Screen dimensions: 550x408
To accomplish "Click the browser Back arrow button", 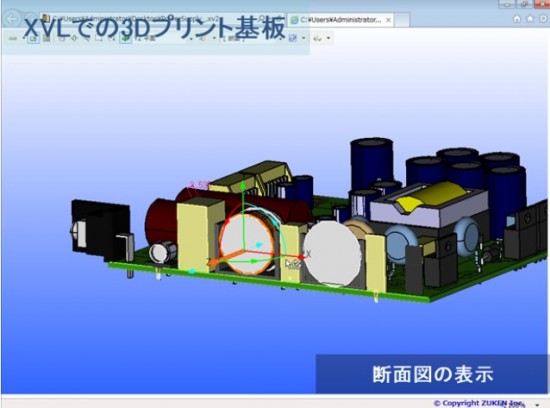I will point(12,19).
